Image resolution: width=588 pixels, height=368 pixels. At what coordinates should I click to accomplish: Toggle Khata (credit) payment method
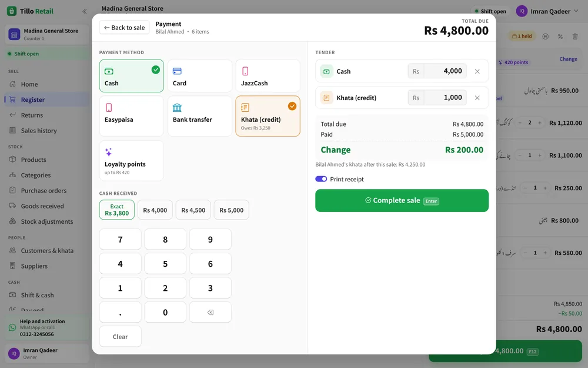[x=268, y=116]
